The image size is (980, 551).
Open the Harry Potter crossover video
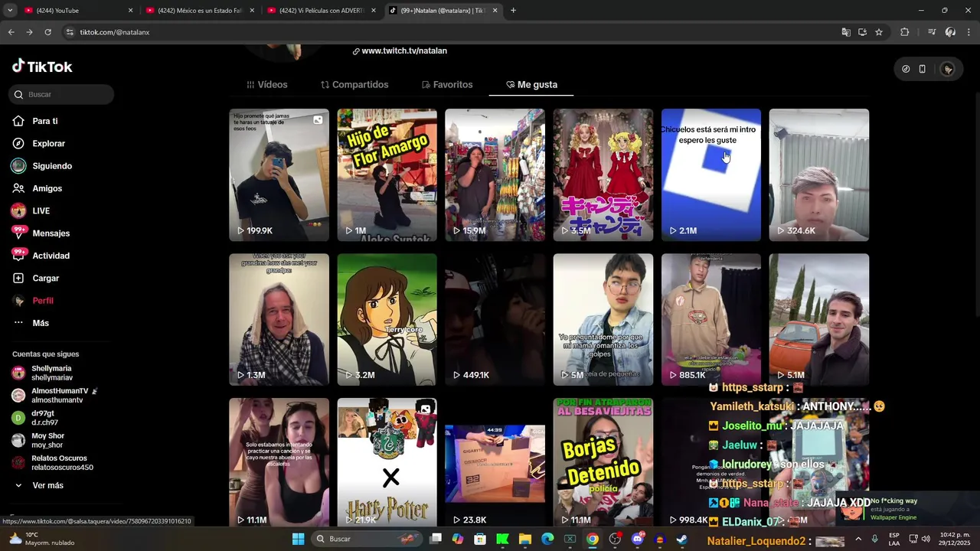(x=387, y=462)
